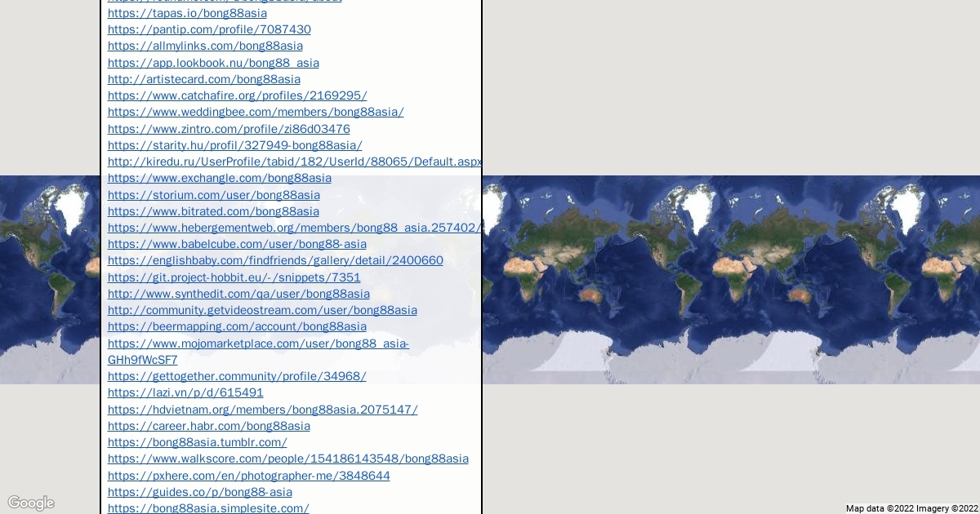Click the weddingbee.com members link

click(256, 112)
